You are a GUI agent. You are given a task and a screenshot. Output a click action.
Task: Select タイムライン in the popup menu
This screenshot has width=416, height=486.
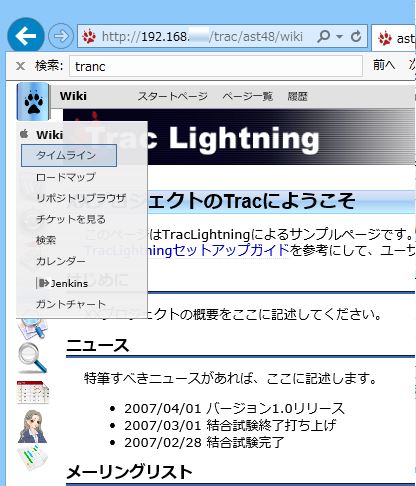tap(69, 155)
